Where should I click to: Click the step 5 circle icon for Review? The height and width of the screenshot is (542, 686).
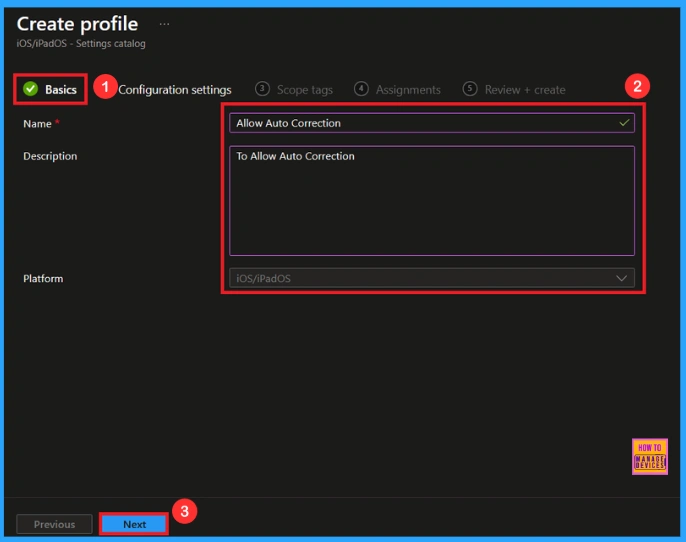click(x=470, y=89)
